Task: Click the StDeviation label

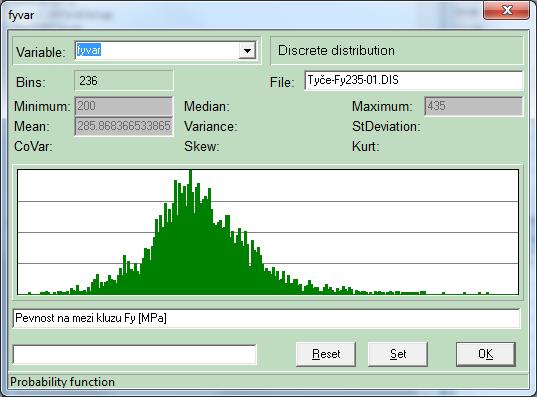Action: pyautogui.click(x=386, y=127)
